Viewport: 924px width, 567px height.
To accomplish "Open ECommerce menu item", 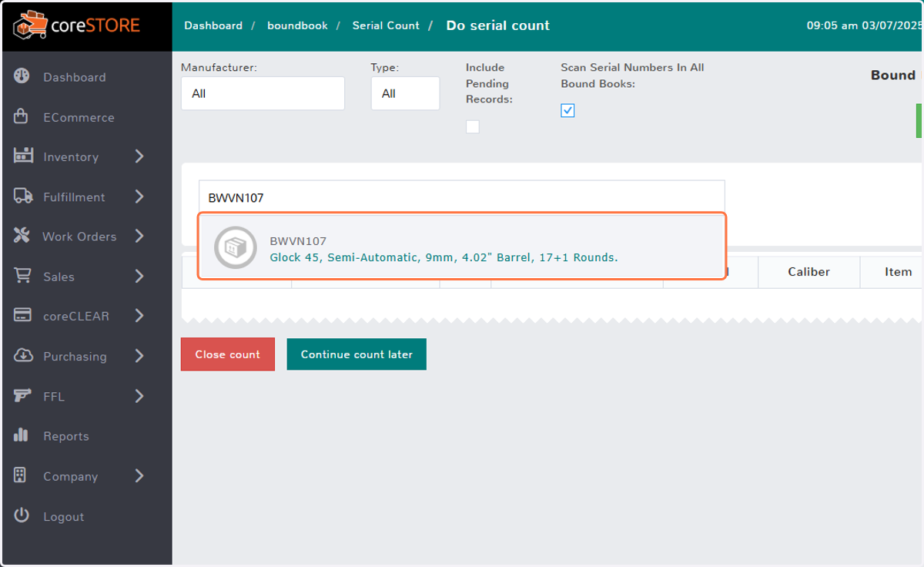I will [79, 117].
